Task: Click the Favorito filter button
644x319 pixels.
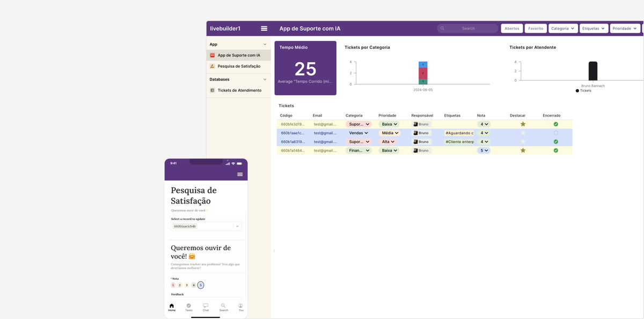Action: pyautogui.click(x=536, y=28)
